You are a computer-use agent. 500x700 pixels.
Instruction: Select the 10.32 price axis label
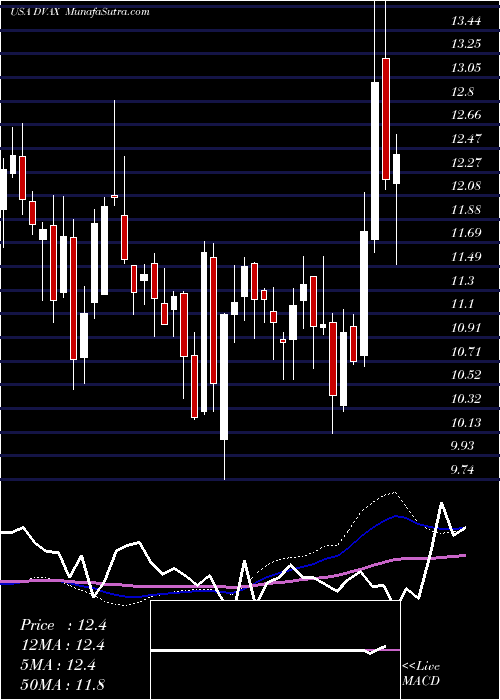pyautogui.click(x=467, y=399)
